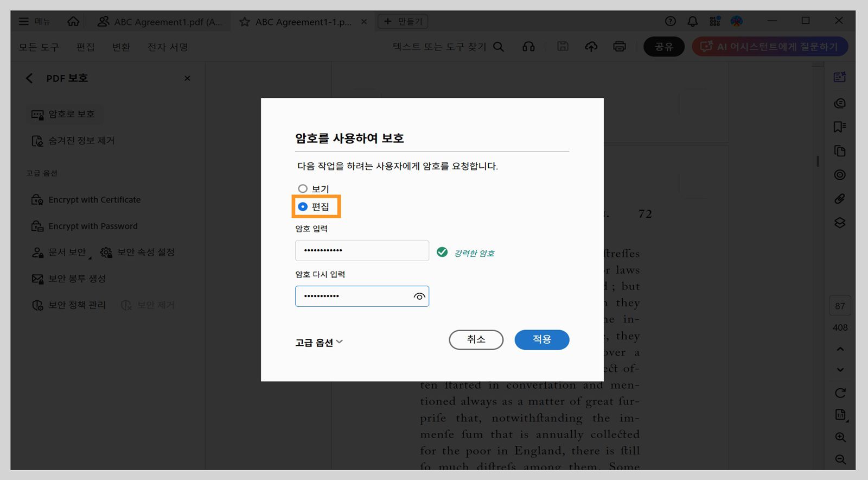This screenshot has height=480, width=868.
Task: Click the page display options icon
Action: (840, 415)
